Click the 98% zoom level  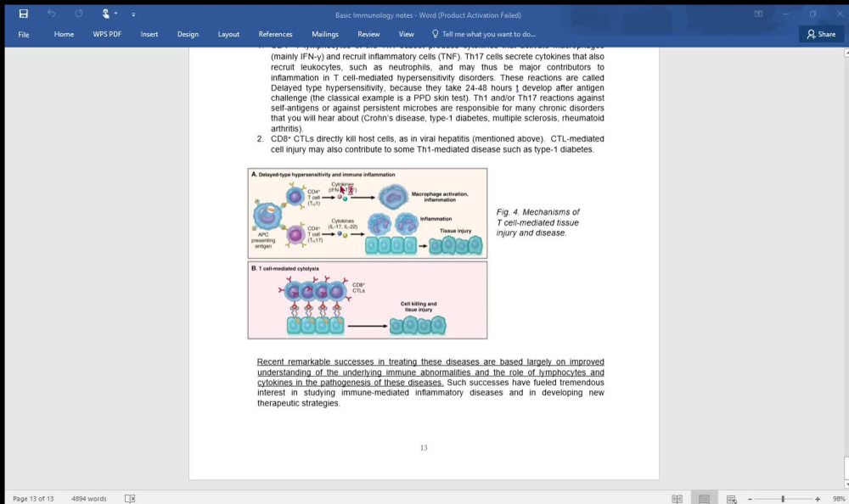click(839, 499)
